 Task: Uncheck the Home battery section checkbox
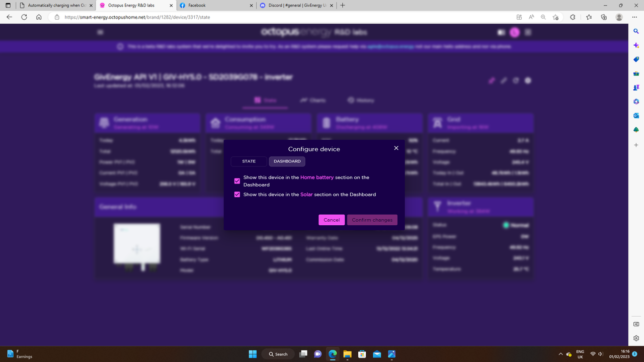click(x=237, y=181)
